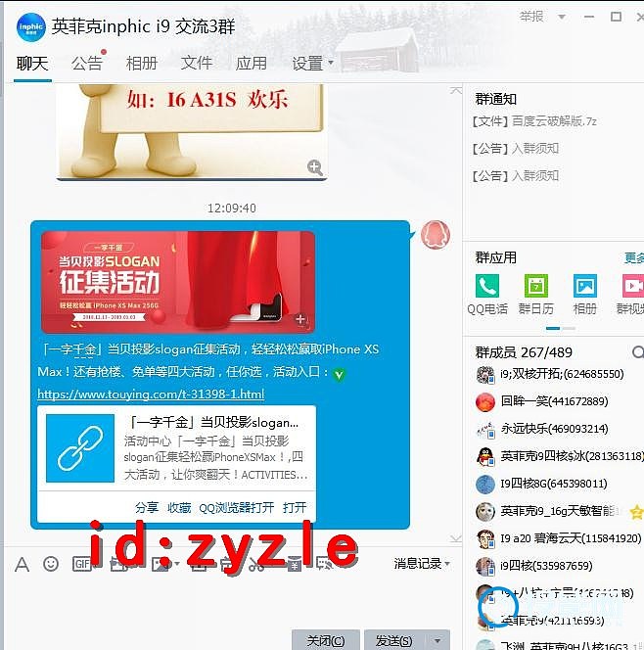Click the 发送(S) button

(393, 640)
